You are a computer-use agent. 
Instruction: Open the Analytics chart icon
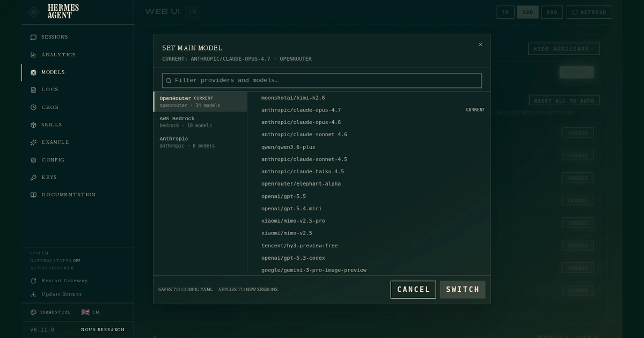click(33, 55)
